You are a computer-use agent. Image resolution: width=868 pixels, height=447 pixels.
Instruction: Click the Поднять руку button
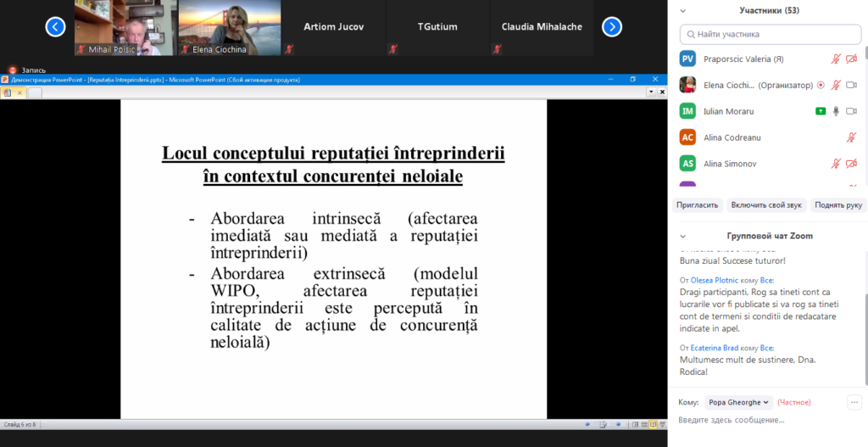click(x=838, y=205)
